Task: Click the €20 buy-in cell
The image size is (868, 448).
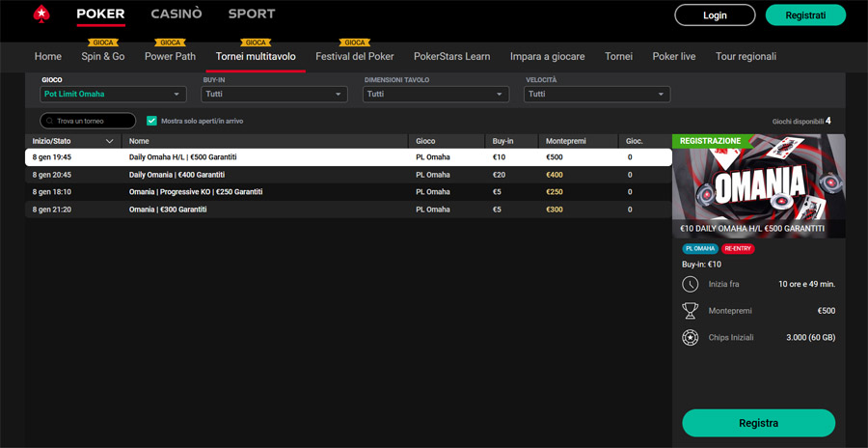Action: [x=499, y=175]
